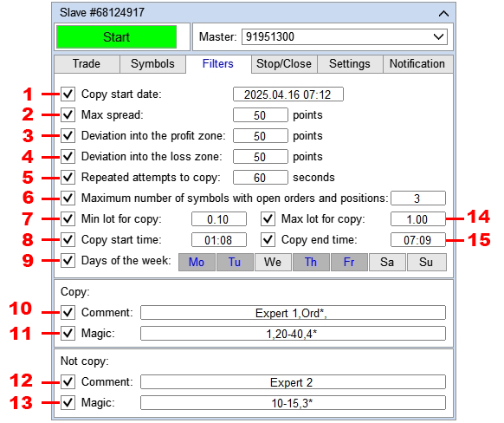The height and width of the screenshot is (423, 504).
Task: Toggle the Mo day button
Action: [197, 262]
